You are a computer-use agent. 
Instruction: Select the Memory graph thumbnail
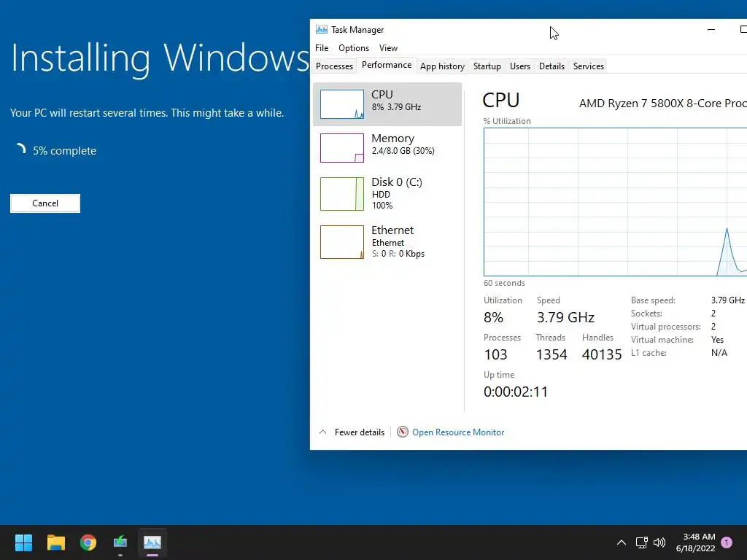tap(342, 148)
